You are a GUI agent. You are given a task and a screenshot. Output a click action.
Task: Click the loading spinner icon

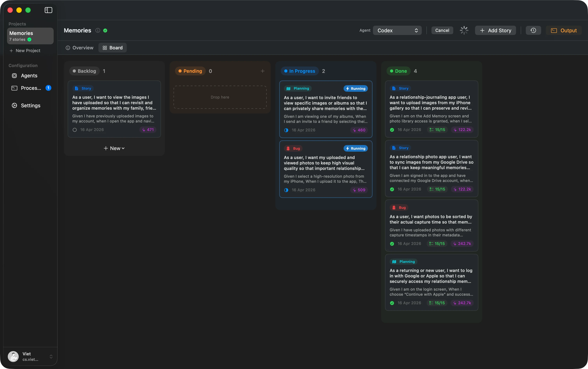click(464, 31)
